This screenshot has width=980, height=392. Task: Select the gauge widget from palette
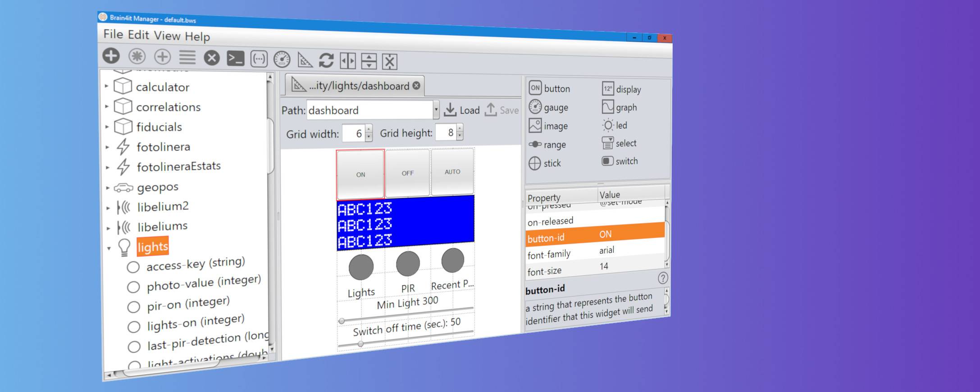[549, 107]
